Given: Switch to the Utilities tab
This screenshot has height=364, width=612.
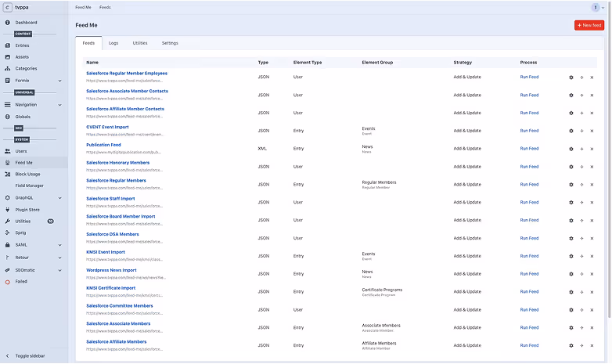Looking at the screenshot, I should (x=140, y=43).
